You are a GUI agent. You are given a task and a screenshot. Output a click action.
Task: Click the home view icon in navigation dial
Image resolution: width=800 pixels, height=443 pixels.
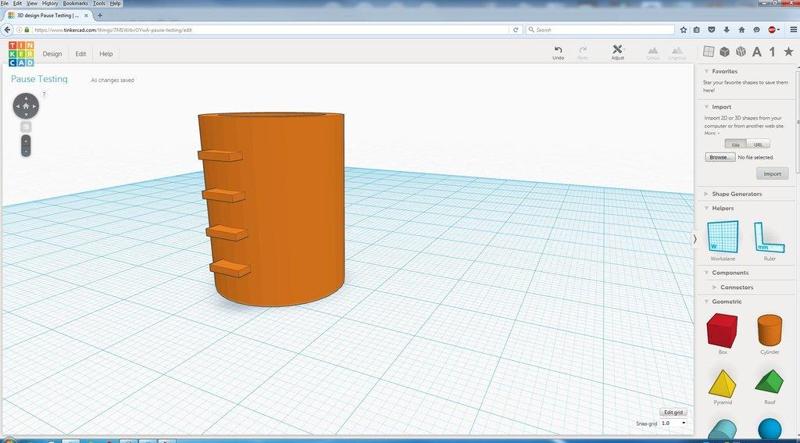[26, 105]
